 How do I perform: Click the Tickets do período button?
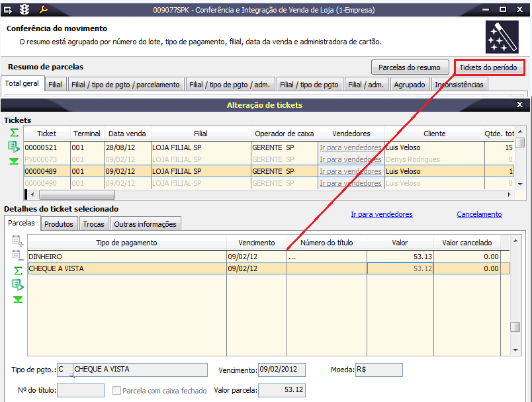(x=488, y=67)
